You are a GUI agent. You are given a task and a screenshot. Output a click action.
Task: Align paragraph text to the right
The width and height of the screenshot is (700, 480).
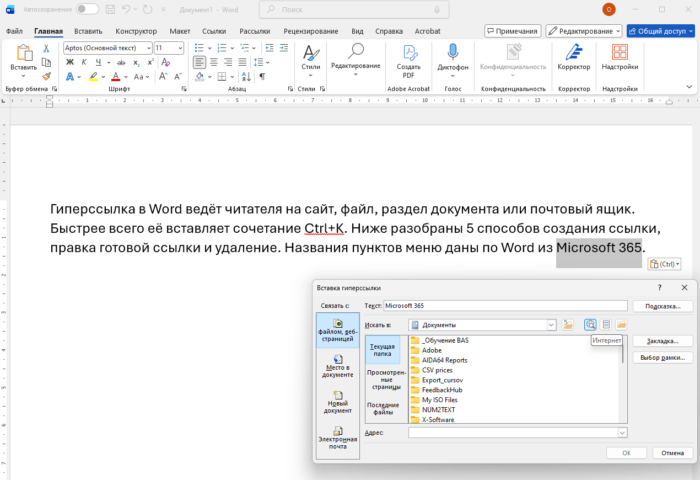click(228, 62)
